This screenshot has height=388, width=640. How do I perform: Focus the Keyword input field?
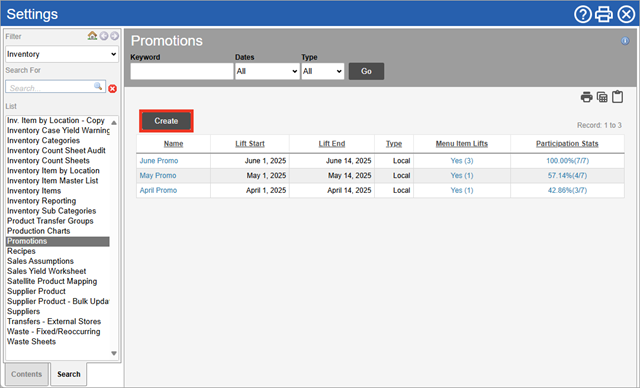click(x=182, y=71)
